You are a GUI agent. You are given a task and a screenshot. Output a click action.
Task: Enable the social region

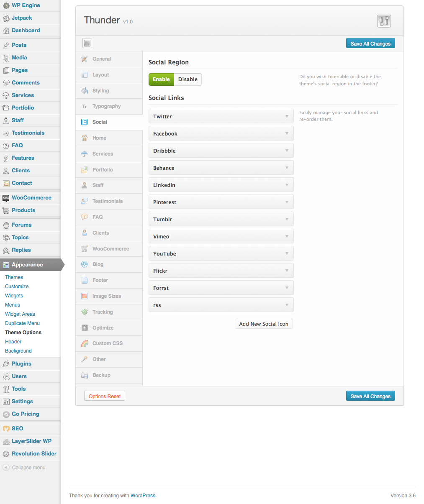(161, 79)
